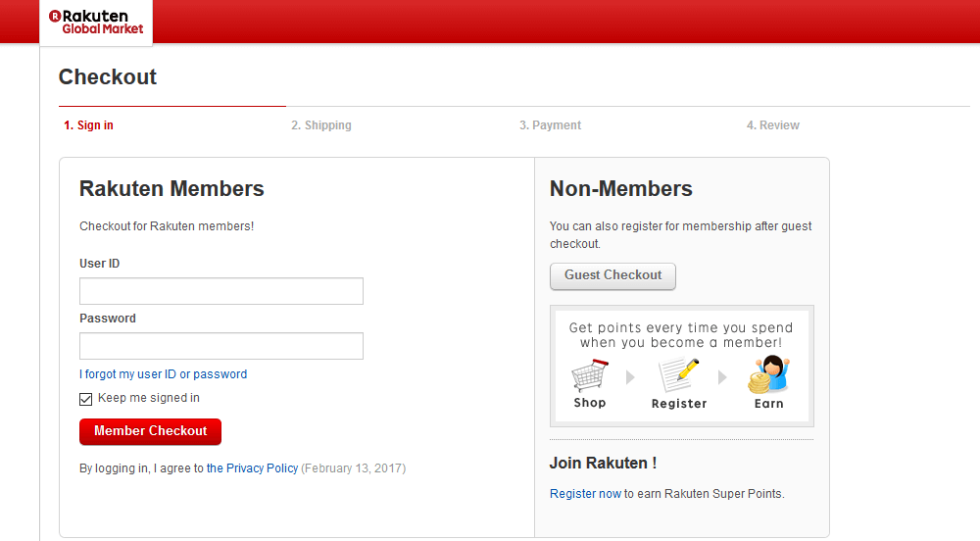Click the Join Rakuten ! heading
This screenshot has height=541, width=980.
click(x=603, y=463)
